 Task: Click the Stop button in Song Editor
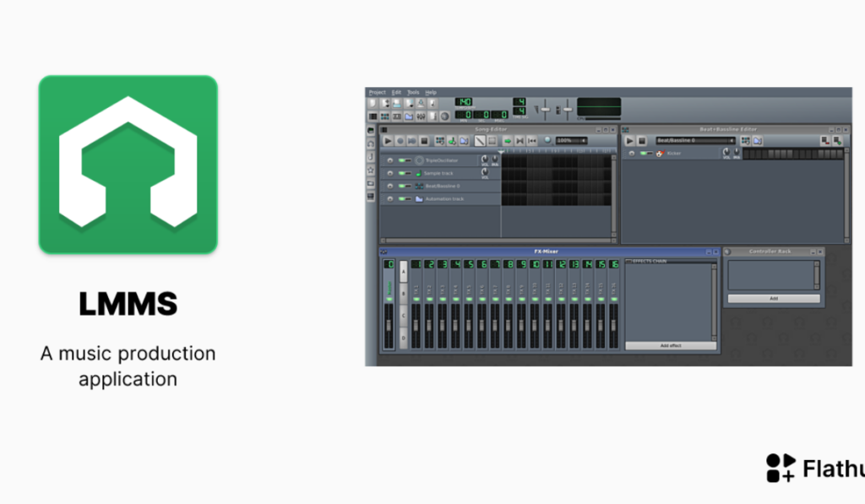(x=424, y=141)
